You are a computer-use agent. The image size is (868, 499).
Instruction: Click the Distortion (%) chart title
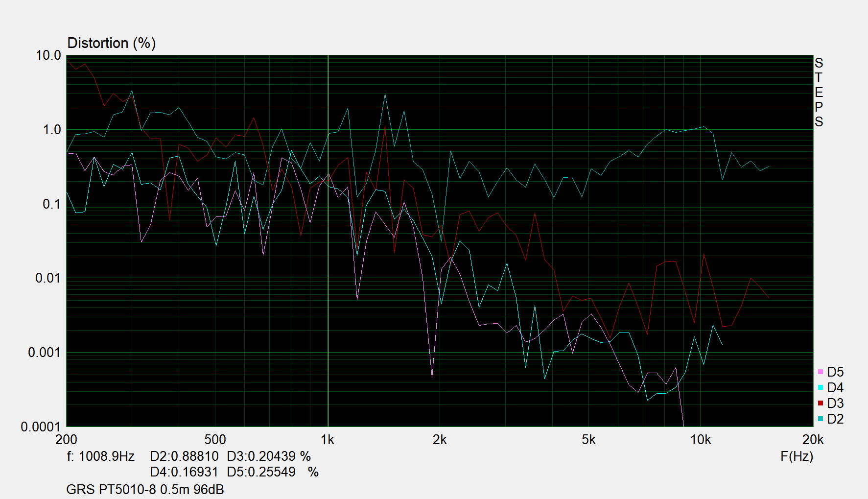point(112,43)
